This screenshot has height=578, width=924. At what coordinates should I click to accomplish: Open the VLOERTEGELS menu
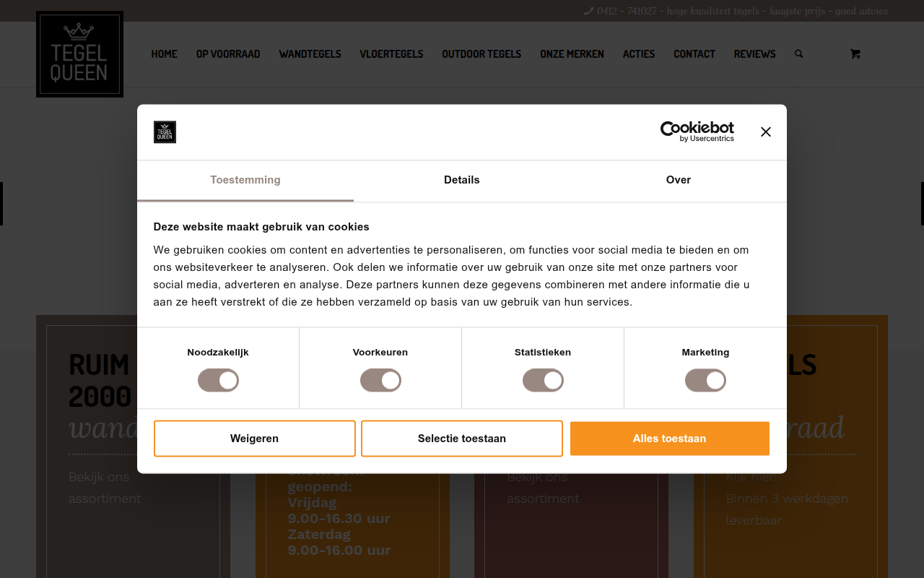tap(391, 54)
